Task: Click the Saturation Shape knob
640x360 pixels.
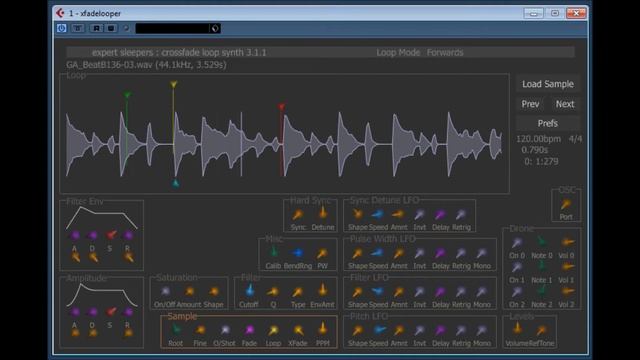Action: click(213, 291)
